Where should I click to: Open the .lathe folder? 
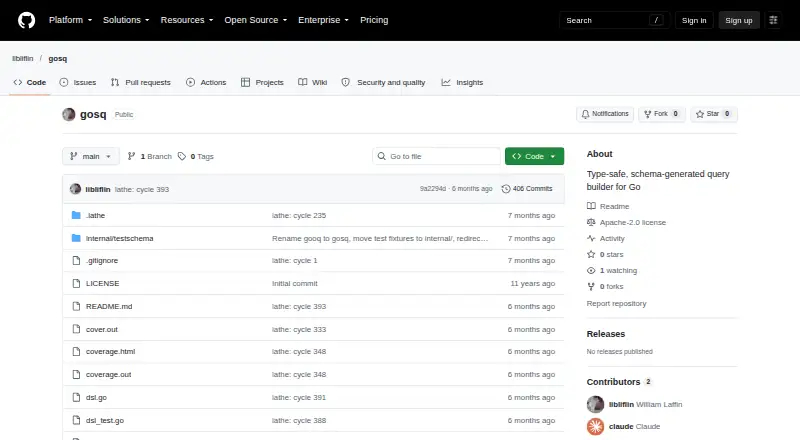[x=95, y=215]
